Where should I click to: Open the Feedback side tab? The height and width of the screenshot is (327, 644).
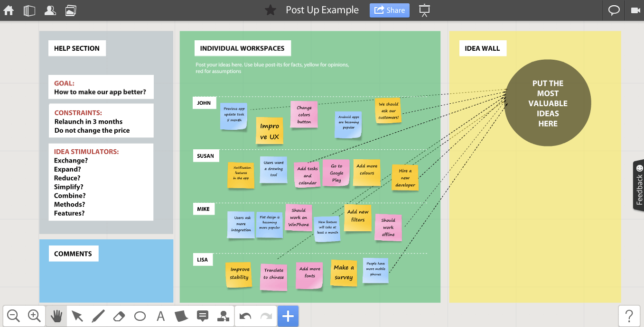(639, 186)
